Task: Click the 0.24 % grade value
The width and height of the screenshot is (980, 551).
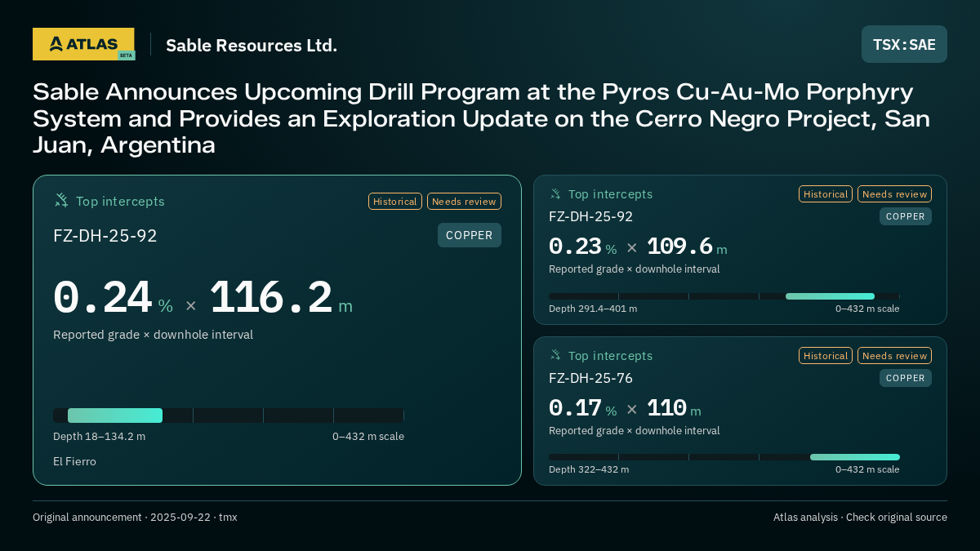Action: (x=114, y=298)
